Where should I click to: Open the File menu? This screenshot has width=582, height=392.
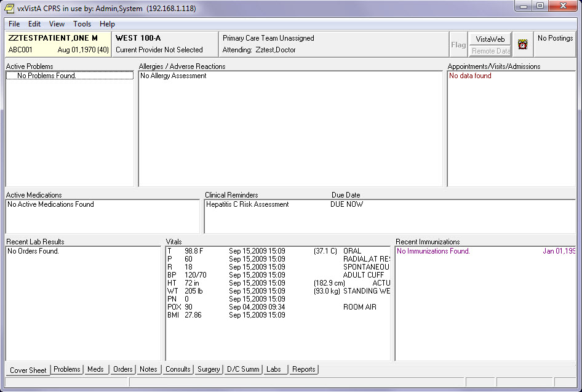tap(14, 24)
